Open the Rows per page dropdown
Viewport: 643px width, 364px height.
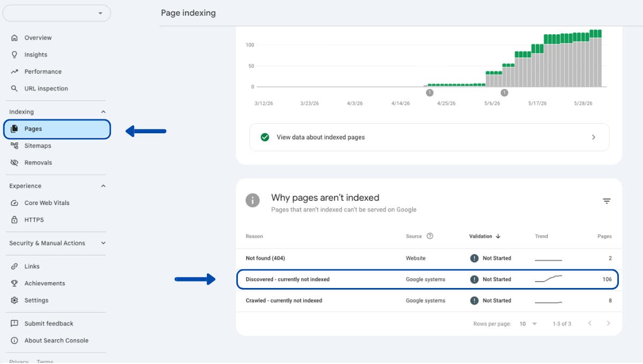[528, 324]
